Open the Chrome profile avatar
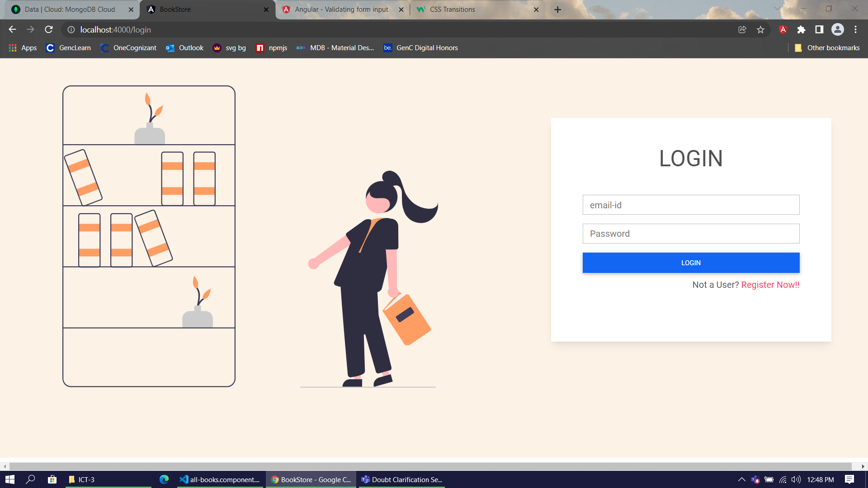The height and width of the screenshot is (488, 868). (x=838, y=29)
